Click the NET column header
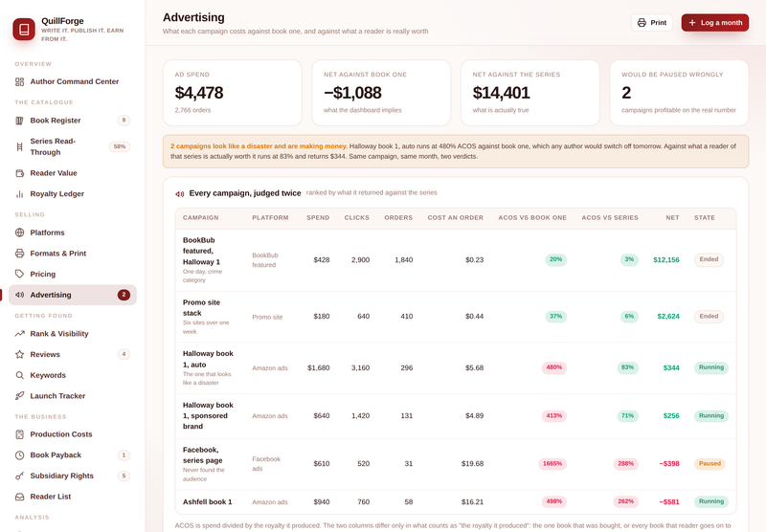 pyautogui.click(x=672, y=218)
